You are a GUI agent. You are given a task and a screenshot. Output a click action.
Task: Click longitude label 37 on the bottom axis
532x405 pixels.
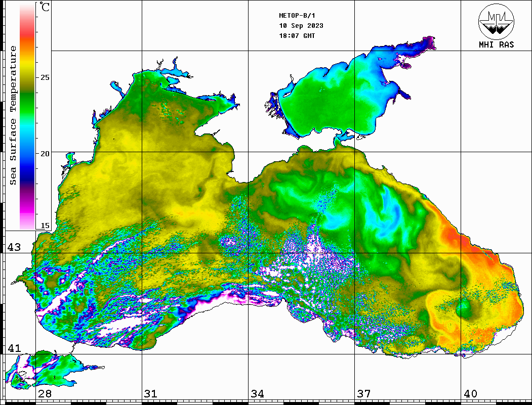point(363,394)
